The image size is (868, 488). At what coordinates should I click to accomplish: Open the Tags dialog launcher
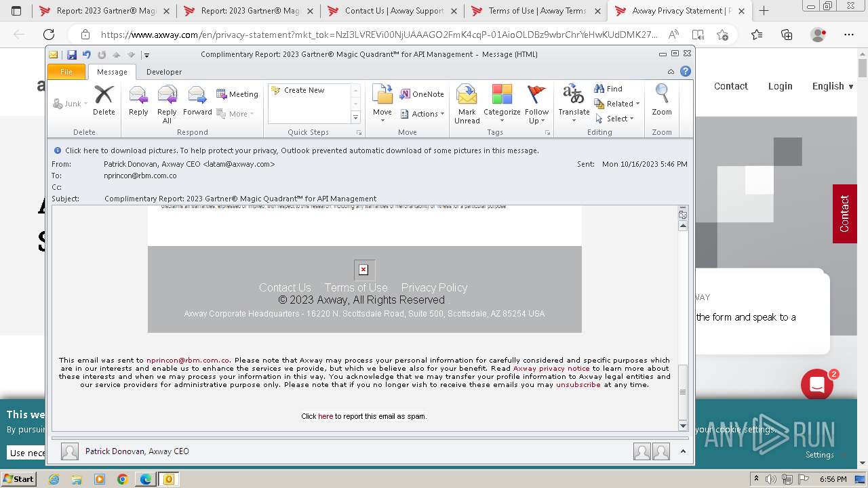547,133
